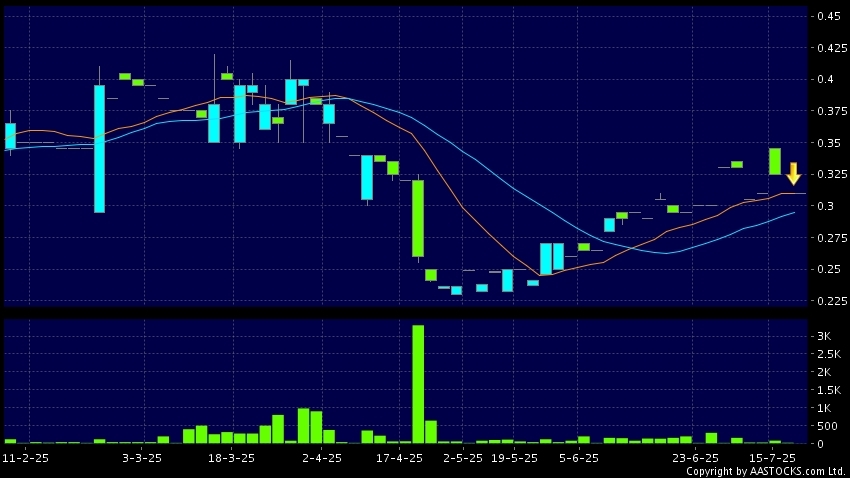Click the 3K volume axis label
850x478 pixels.
pyautogui.click(x=824, y=336)
